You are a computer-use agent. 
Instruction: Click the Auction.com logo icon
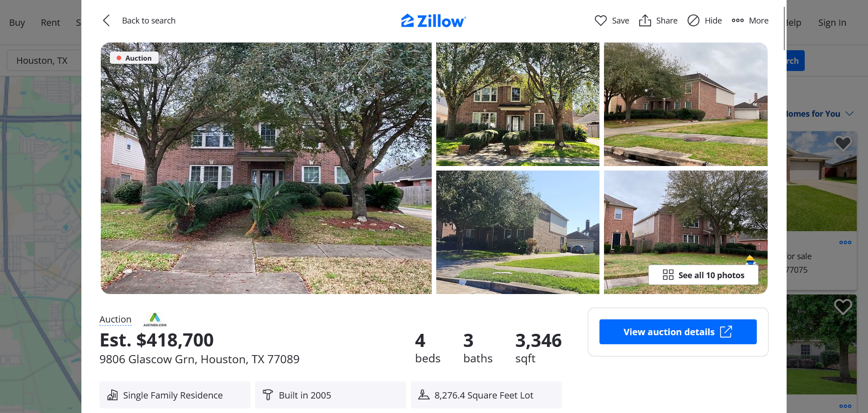tap(155, 319)
